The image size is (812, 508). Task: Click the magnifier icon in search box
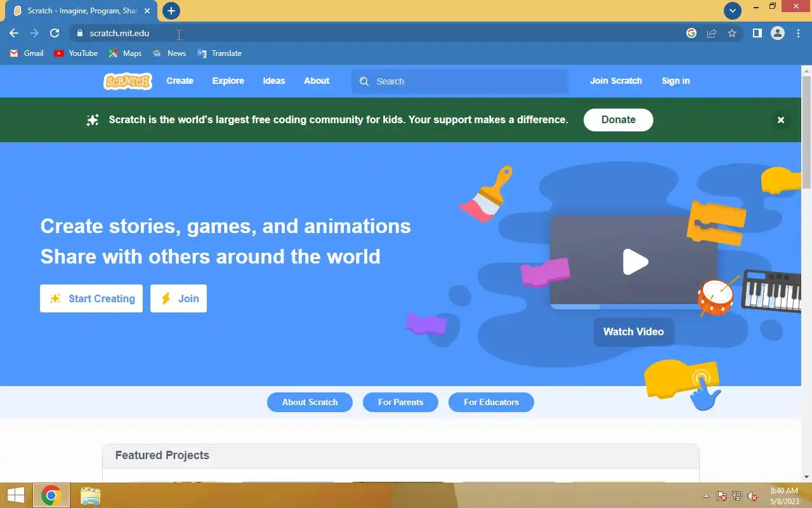364,81
